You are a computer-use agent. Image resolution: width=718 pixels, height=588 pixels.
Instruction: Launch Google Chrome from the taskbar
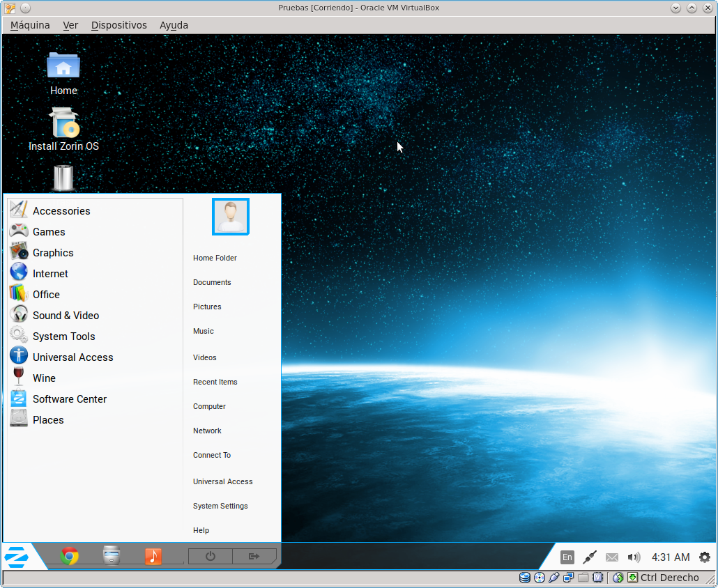point(69,556)
